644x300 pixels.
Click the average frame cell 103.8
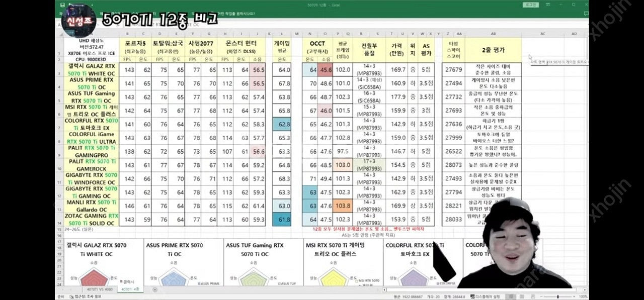[343, 206]
